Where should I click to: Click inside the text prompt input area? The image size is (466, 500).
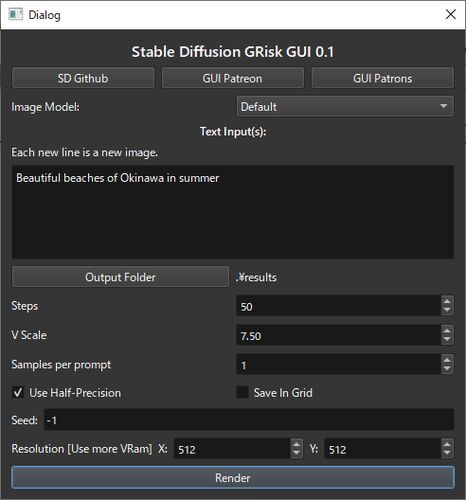click(x=233, y=212)
